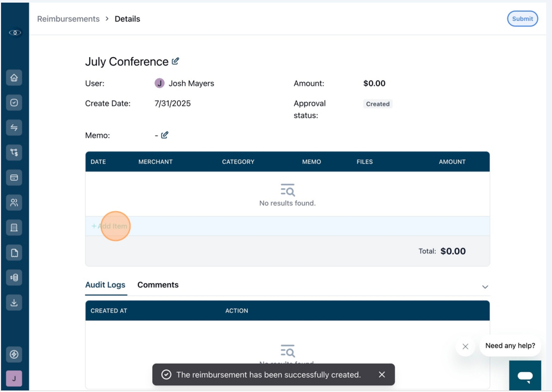The image size is (552, 392).
Task: Click the CREATED AT column header
Action: pos(109,311)
